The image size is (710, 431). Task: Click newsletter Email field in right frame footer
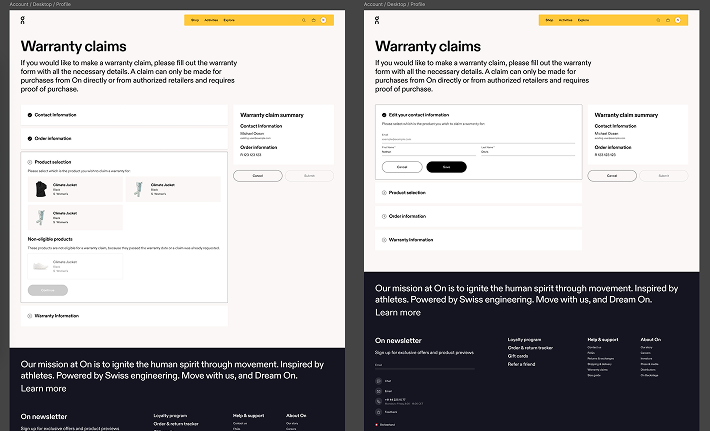point(425,365)
